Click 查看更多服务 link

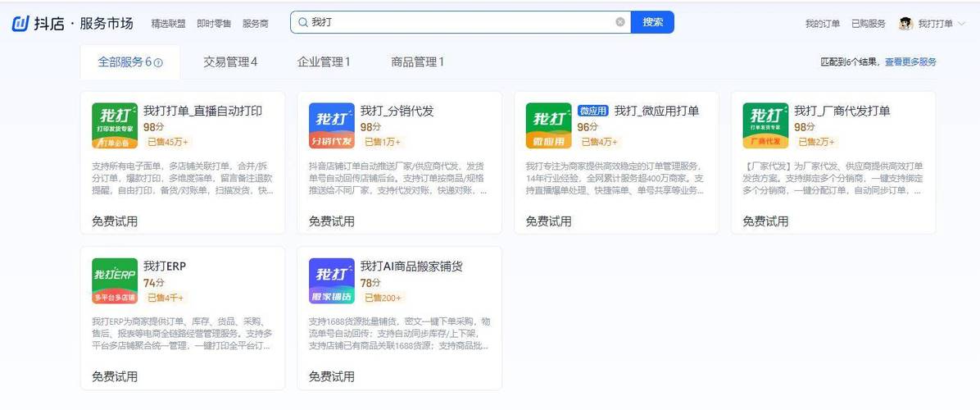[910, 61]
